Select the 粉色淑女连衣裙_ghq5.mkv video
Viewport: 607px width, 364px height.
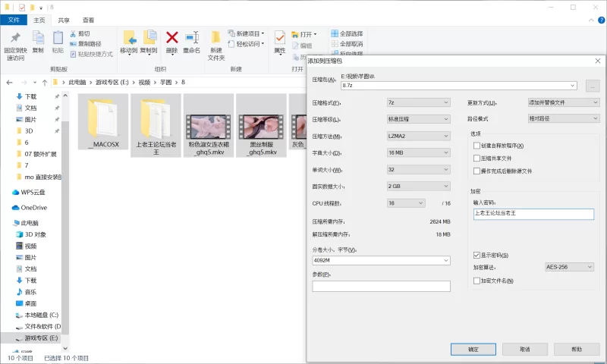click(209, 125)
